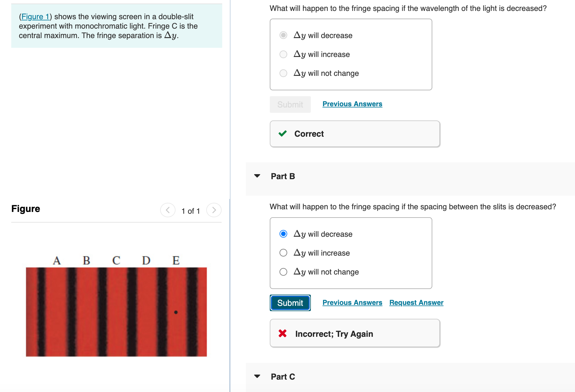Click the green checkmark in Correct box

(x=283, y=134)
